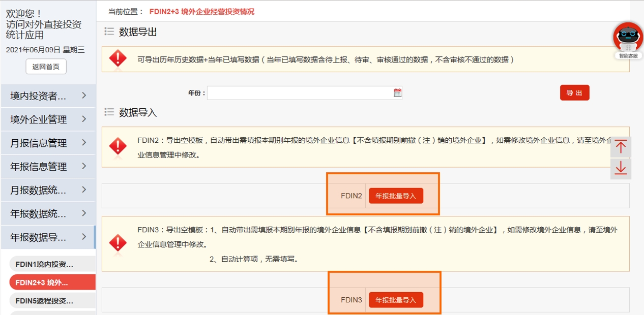
Task: Select 年报信息管理 in the sidebar
Action: coord(48,166)
